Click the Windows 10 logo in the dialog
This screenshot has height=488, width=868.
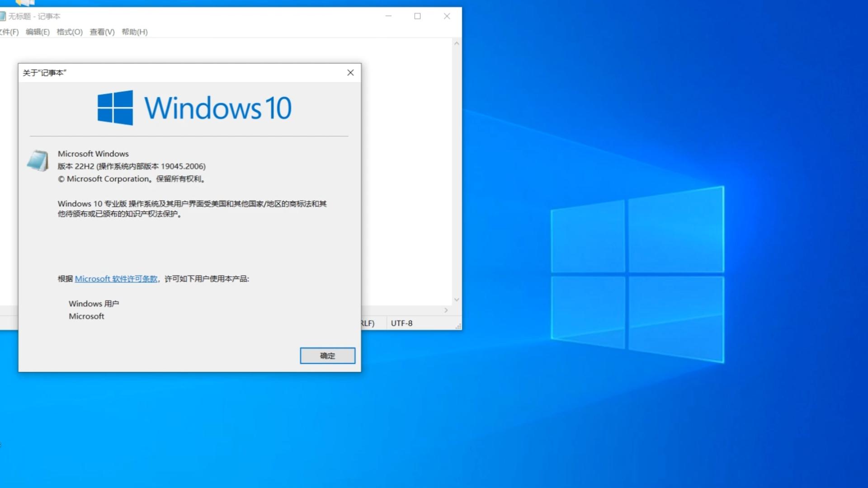click(x=194, y=108)
